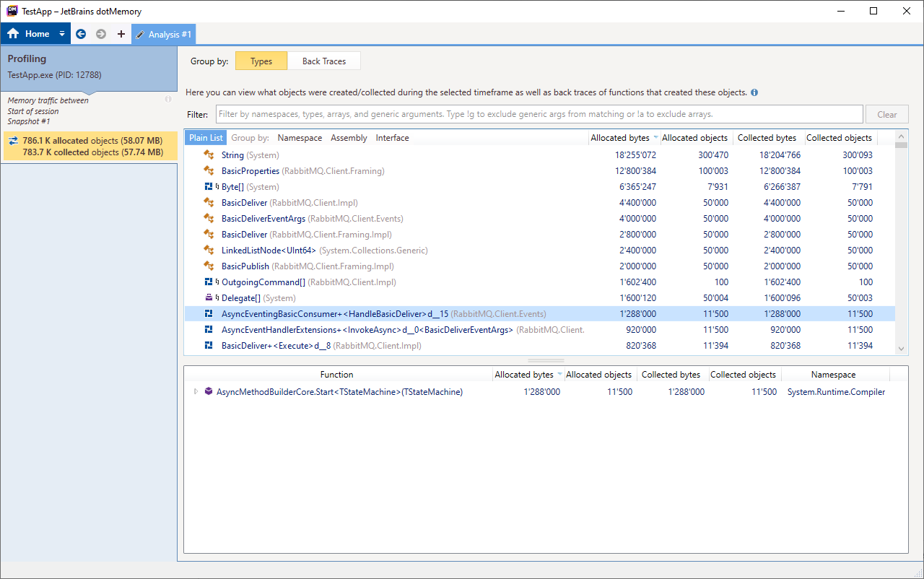
Task: Click the info icon after the description text
Action: point(754,92)
